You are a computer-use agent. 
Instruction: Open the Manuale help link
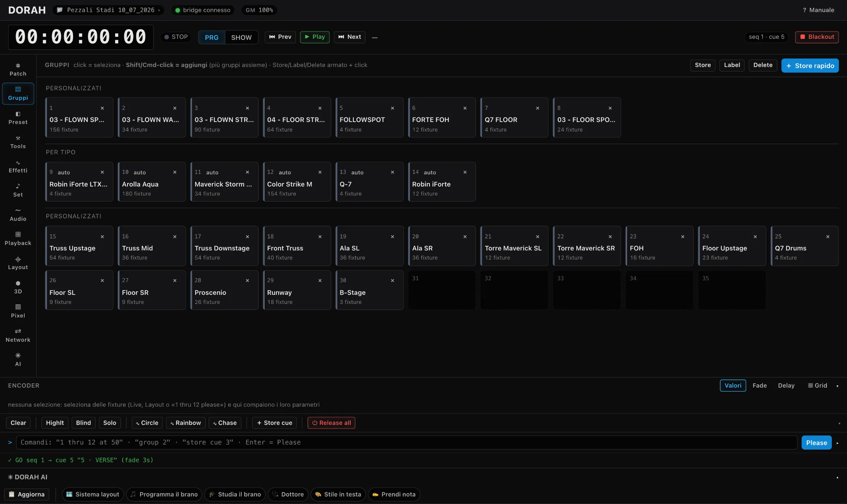pos(818,10)
